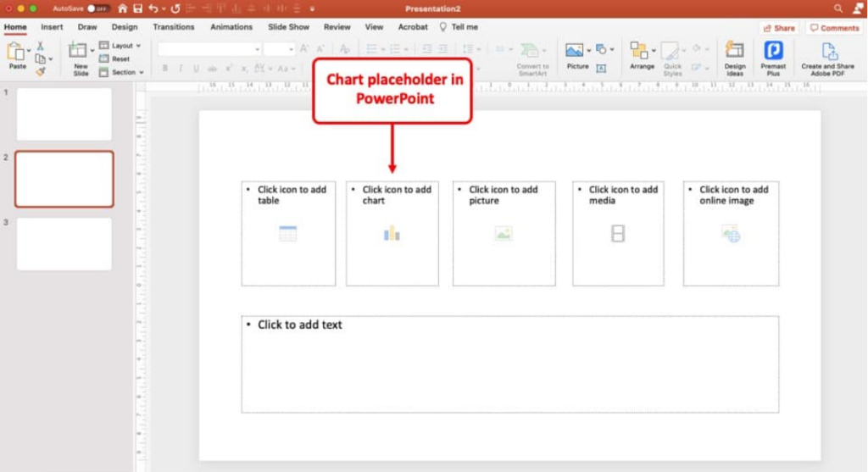Click the media film icon in the placeholder

[x=618, y=233]
